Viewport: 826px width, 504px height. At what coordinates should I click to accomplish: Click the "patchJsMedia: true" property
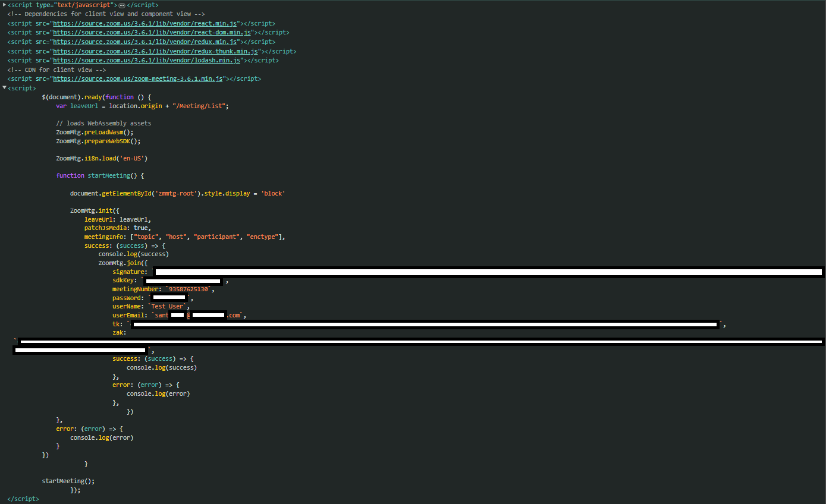(x=118, y=228)
